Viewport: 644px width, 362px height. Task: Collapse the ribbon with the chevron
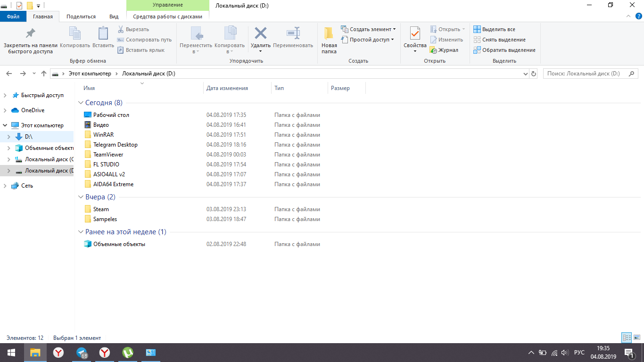tap(628, 16)
